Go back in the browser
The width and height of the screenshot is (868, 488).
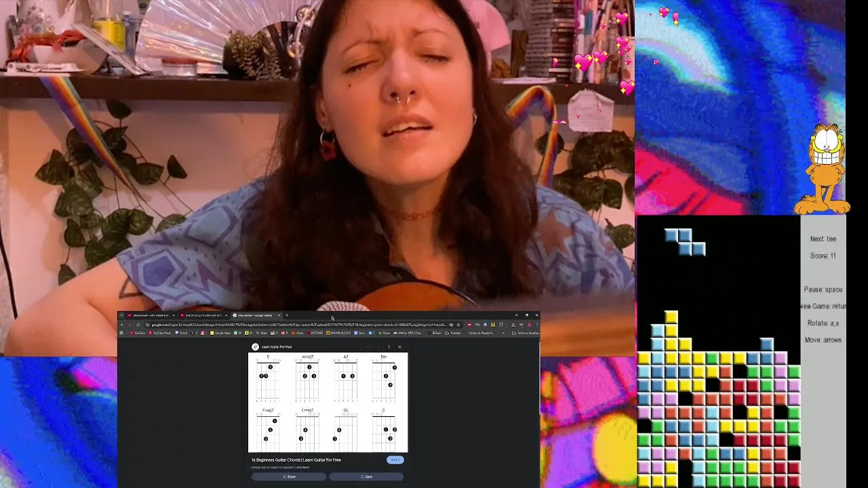click(x=122, y=325)
